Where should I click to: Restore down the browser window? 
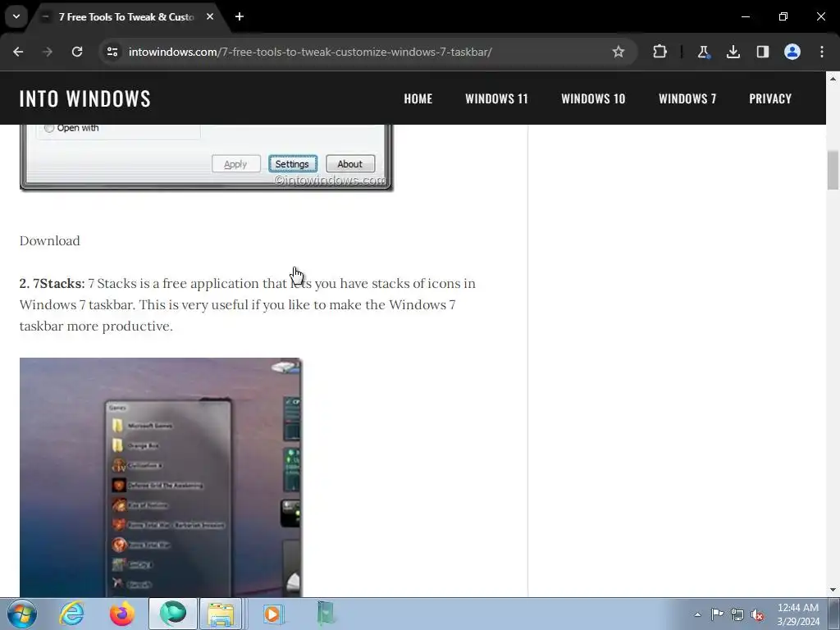click(x=783, y=16)
